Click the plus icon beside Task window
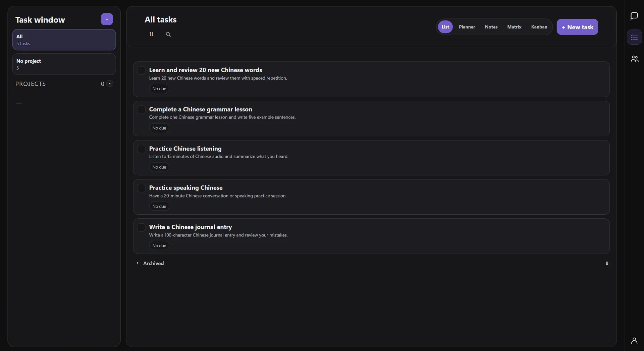 [x=107, y=19]
